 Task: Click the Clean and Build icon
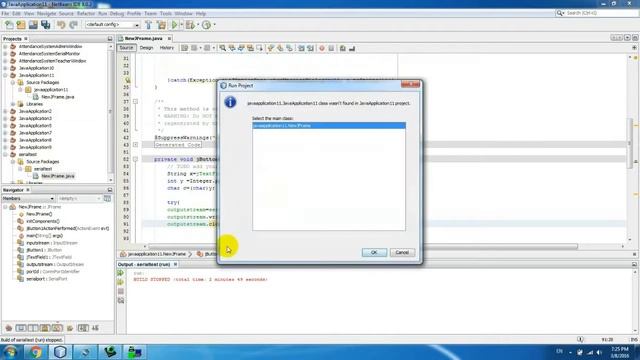point(162,25)
